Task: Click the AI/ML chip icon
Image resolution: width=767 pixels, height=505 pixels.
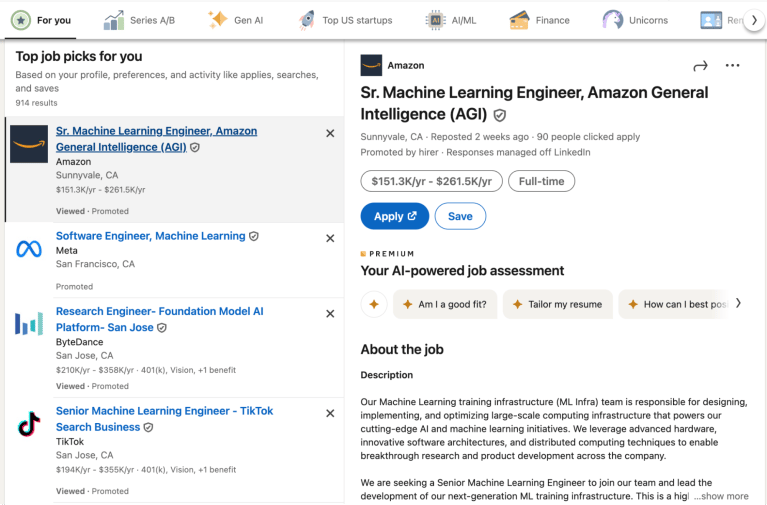Action: 435,20
